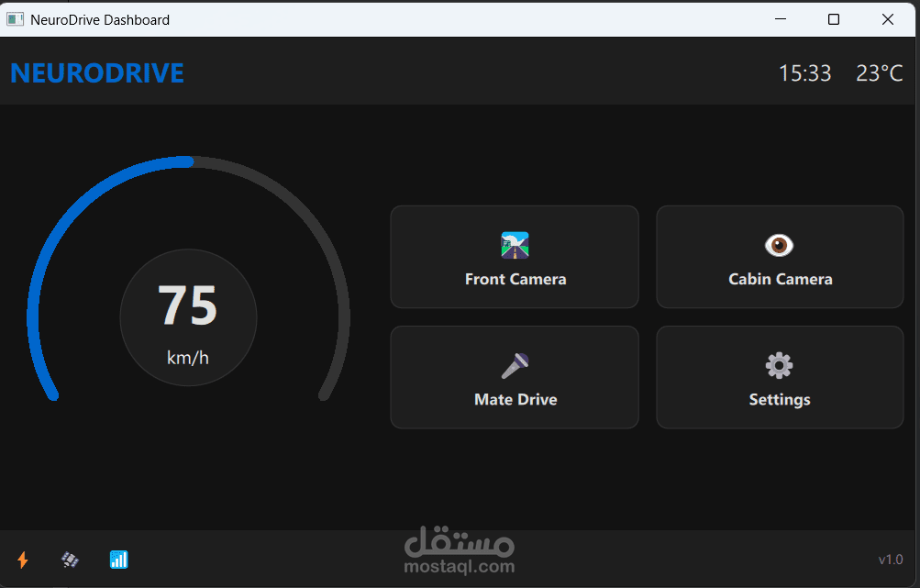Click the 75 km/h speed readout
Image resolution: width=920 pixels, height=588 pixels.
tap(188, 317)
